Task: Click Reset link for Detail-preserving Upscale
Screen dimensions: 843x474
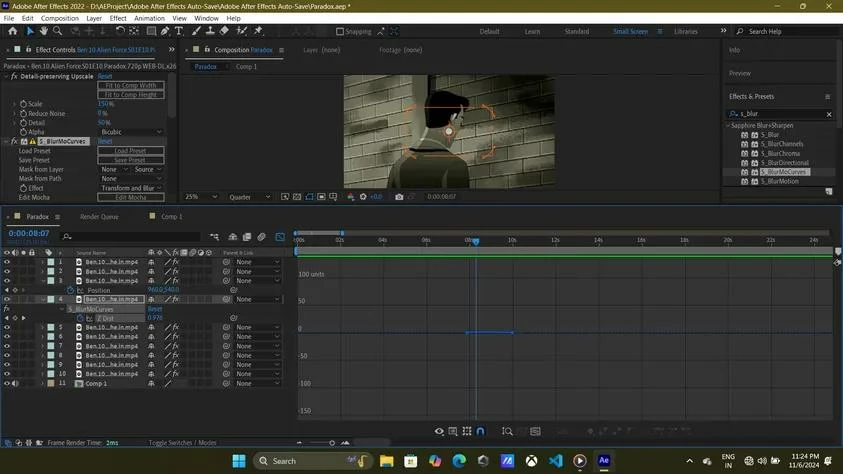Action: tap(105, 76)
